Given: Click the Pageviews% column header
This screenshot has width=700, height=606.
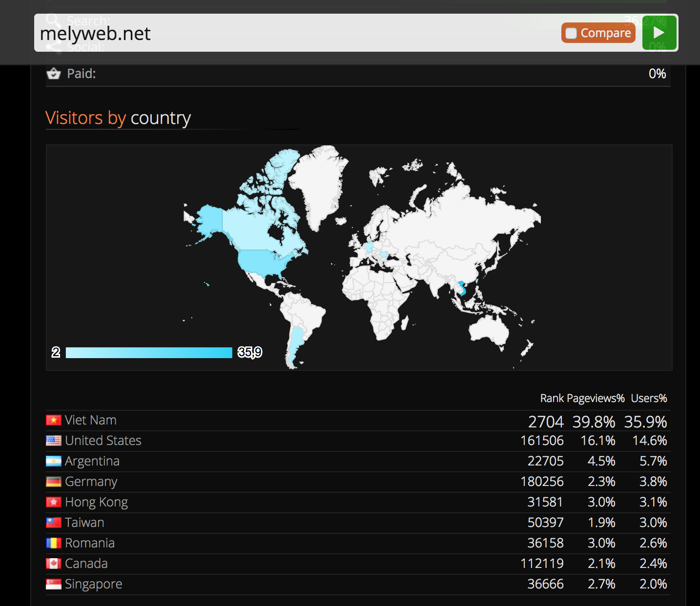Looking at the screenshot, I should click(x=596, y=399).
